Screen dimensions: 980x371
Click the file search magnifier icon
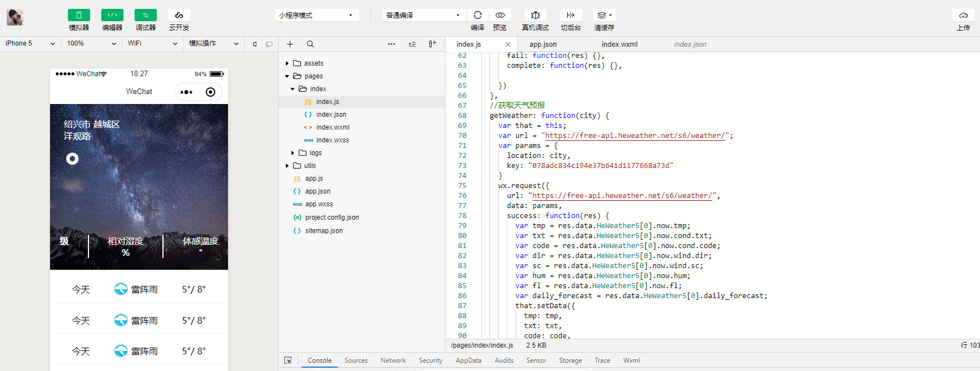click(310, 44)
